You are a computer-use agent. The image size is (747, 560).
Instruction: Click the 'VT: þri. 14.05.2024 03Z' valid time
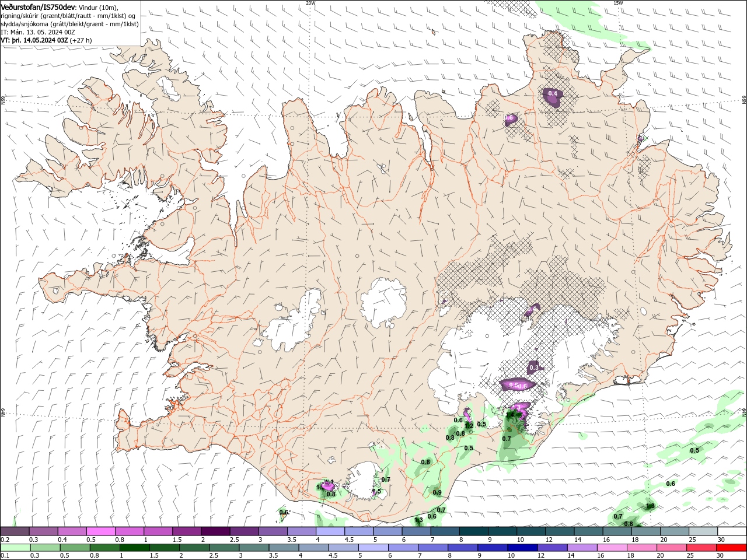34,40
